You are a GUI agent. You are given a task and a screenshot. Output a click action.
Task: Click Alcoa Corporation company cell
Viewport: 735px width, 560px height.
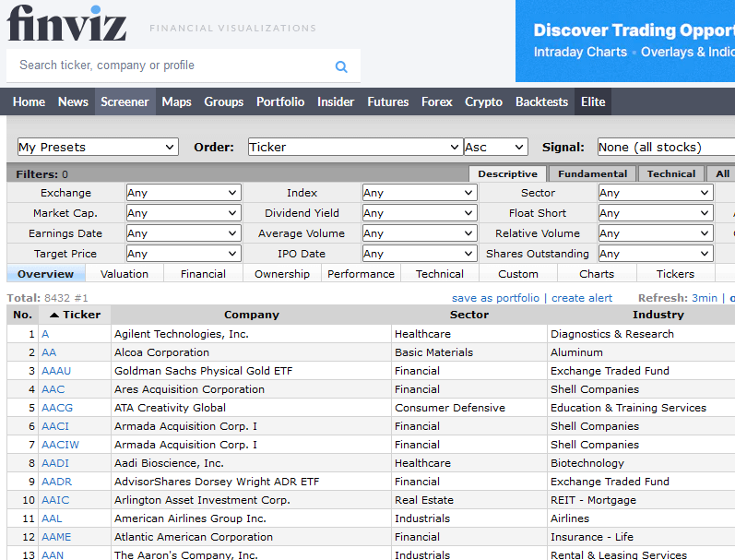pos(251,352)
